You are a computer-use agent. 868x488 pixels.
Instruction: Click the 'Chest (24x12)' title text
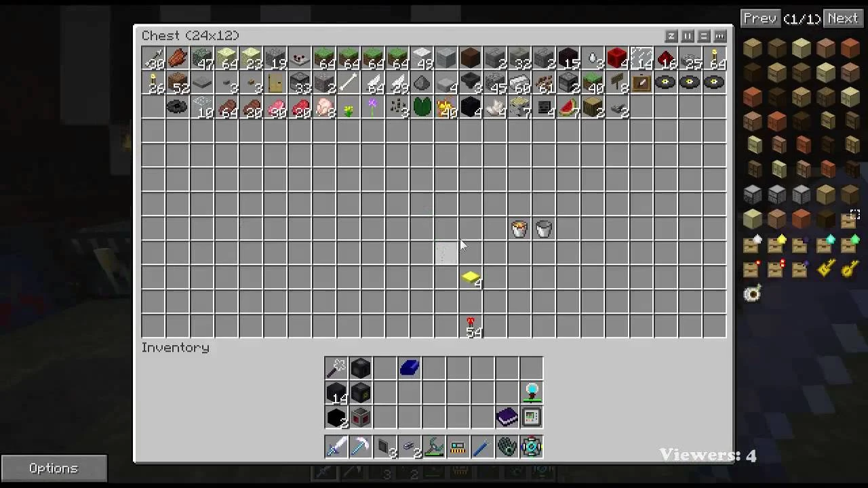(191, 35)
